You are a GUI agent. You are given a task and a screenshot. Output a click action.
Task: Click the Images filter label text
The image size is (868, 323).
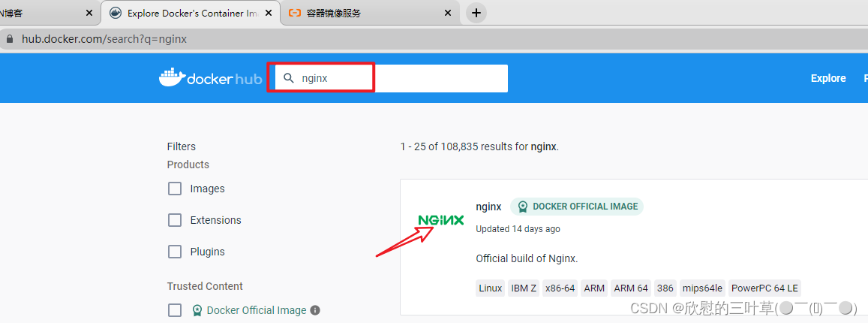pos(208,189)
